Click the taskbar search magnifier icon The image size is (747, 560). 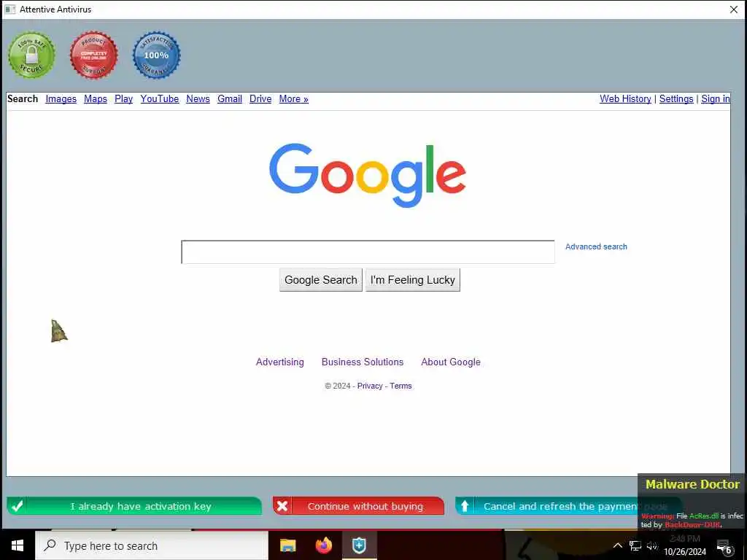(50, 545)
